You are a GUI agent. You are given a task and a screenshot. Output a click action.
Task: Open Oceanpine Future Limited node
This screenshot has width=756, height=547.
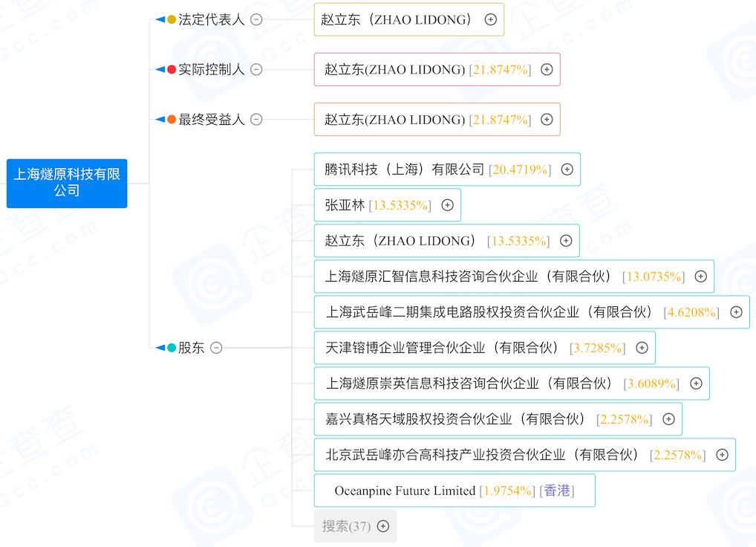(454, 491)
